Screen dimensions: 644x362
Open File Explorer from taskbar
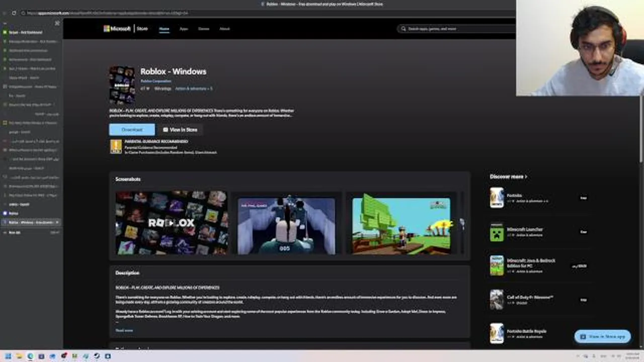point(19,356)
